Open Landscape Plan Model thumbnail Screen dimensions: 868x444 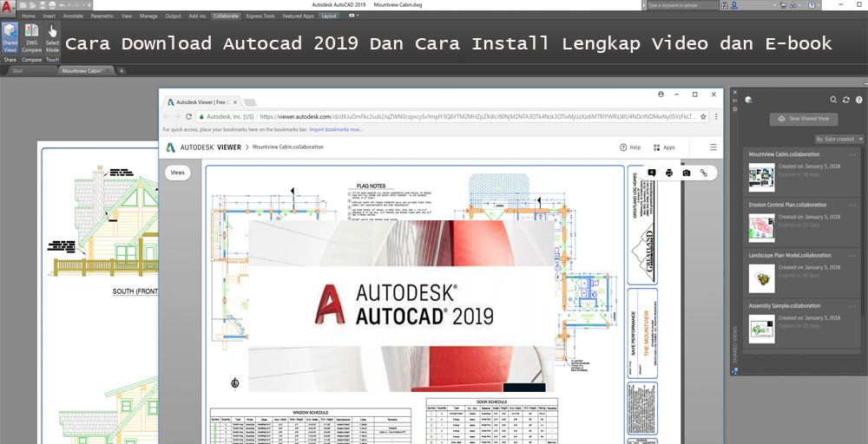tap(762, 278)
